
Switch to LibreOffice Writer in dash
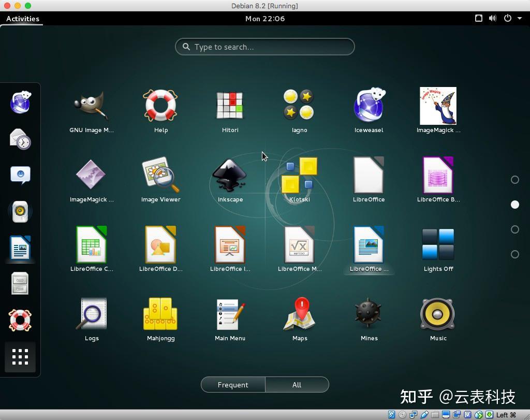coord(20,248)
